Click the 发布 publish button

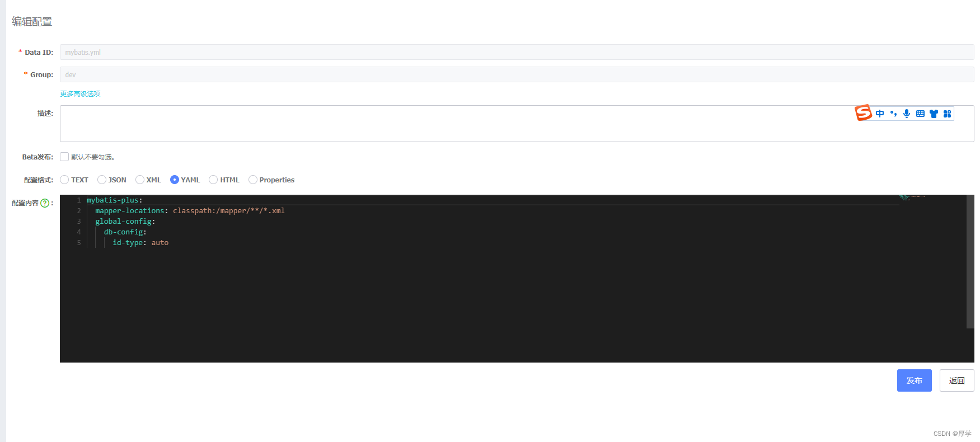coord(914,380)
